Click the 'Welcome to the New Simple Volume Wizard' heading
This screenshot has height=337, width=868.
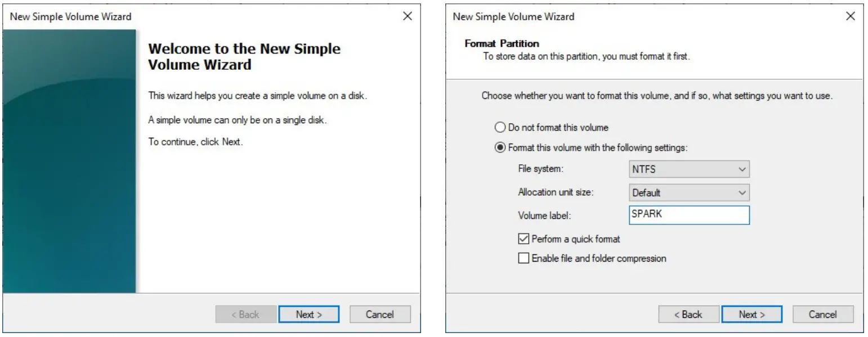[x=244, y=56]
